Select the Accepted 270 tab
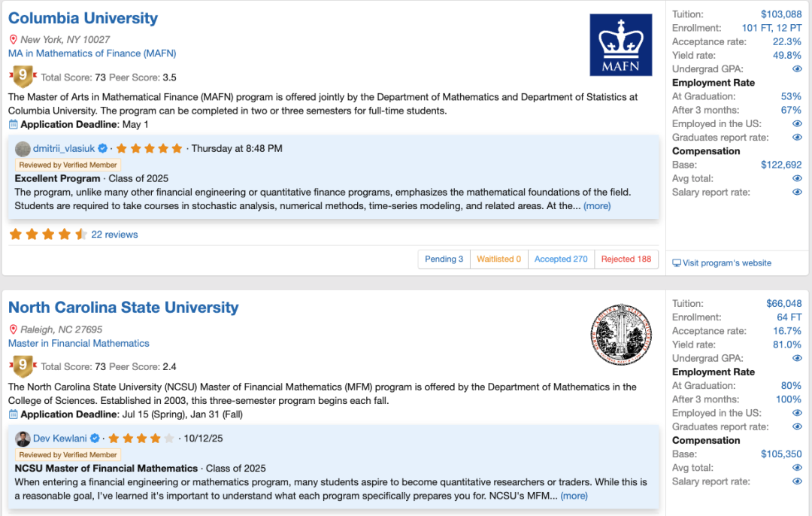The height and width of the screenshot is (516, 812). click(x=561, y=259)
